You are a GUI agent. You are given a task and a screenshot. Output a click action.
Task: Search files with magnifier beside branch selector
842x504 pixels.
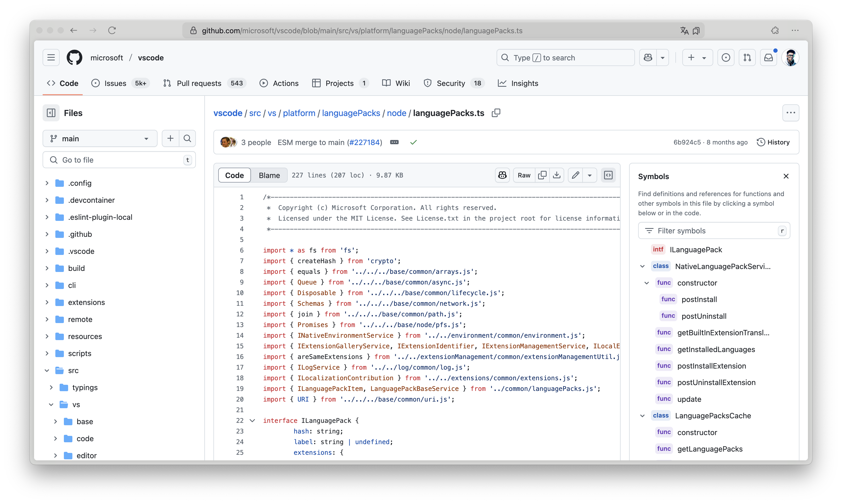[x=187, y=138]
